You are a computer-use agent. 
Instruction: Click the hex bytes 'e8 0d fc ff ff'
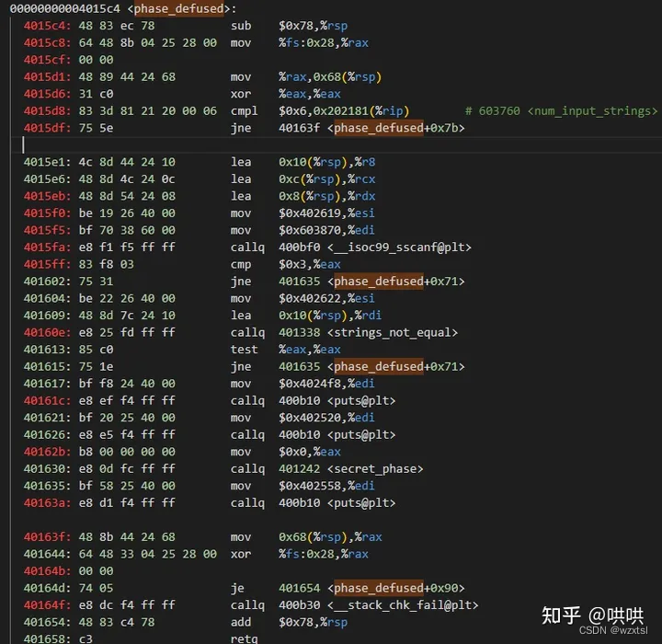coord(127,469)
